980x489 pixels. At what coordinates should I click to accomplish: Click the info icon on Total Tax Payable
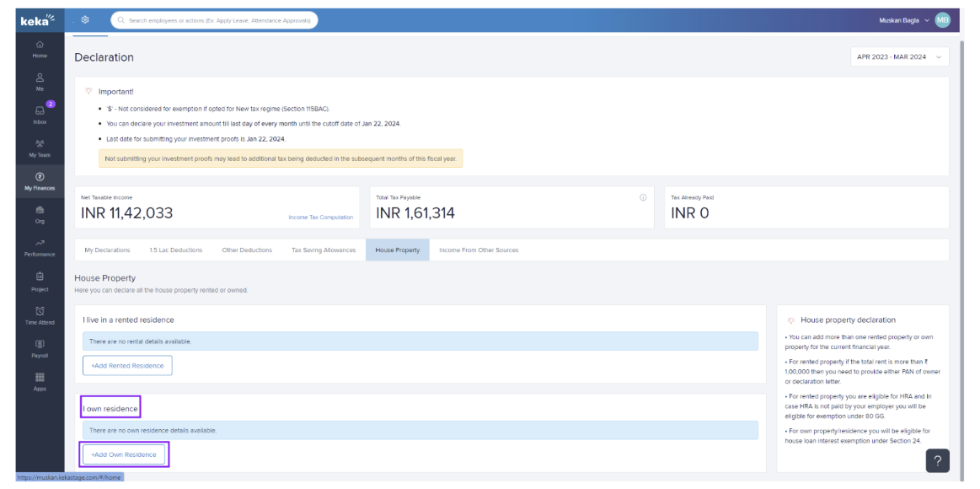643,197
